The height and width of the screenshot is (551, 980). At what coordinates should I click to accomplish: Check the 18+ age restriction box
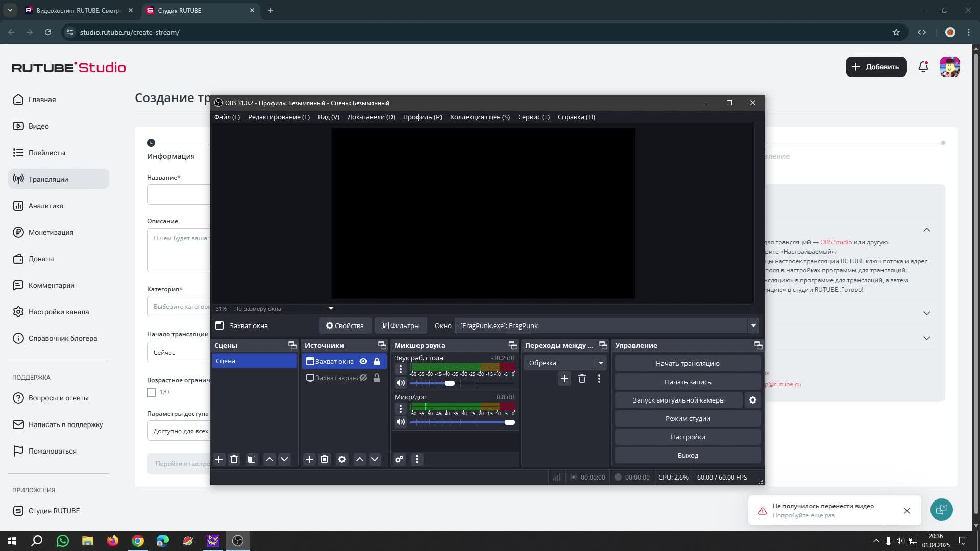point(151,392)
